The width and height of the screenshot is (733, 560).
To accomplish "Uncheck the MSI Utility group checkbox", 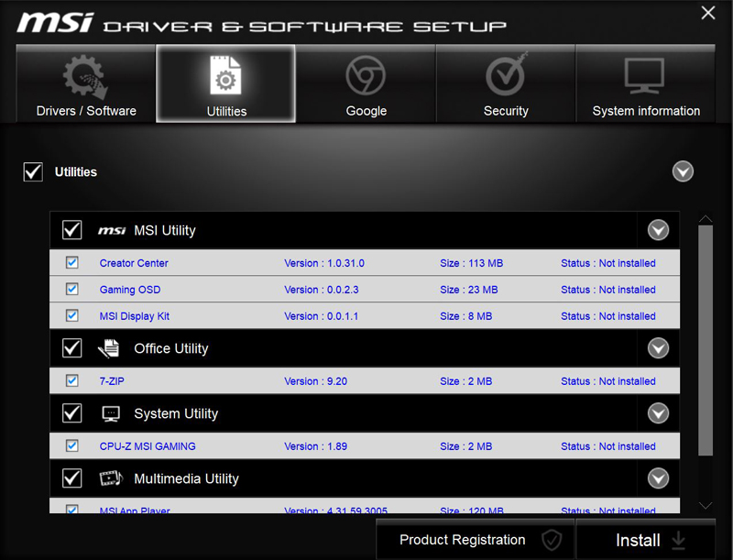I will tap(72, 230).
